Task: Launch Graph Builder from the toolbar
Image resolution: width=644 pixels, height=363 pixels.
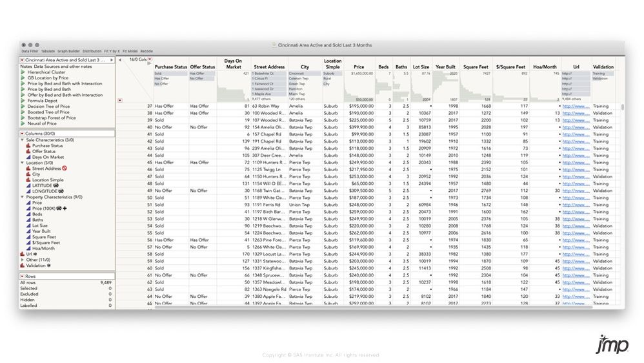Action: point(68,52)
